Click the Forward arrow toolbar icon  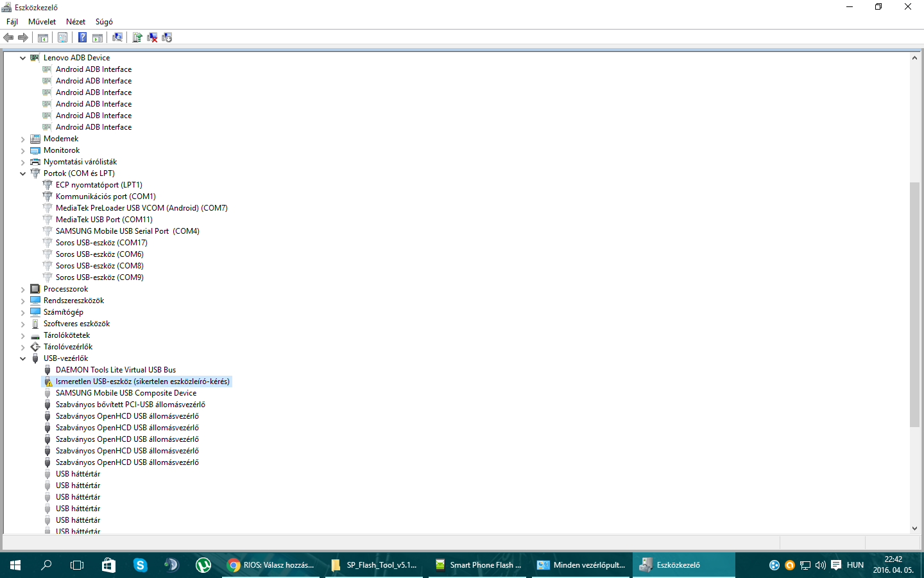[23, 38]
